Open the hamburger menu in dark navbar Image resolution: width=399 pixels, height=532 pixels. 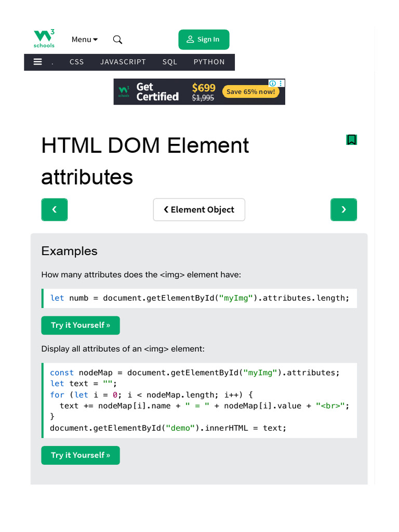pyautogui.click(x=37, y=62)
